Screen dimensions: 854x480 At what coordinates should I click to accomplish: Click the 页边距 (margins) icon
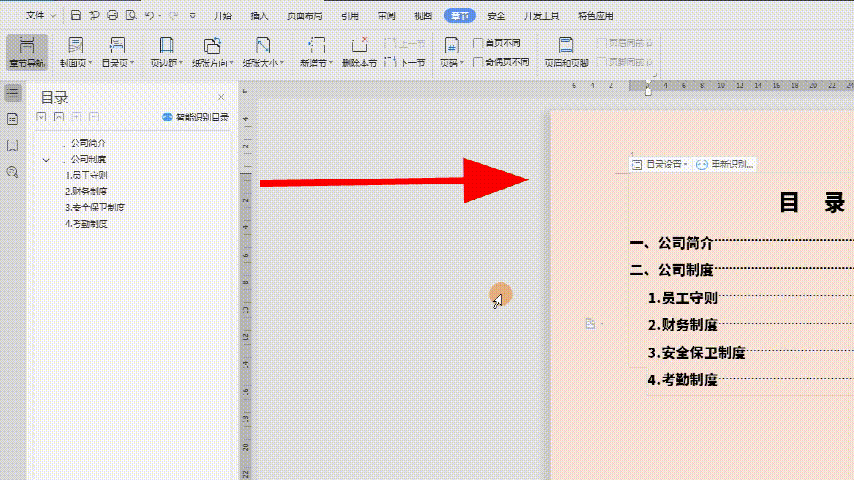pyautogui.click(x=166, y=45)
